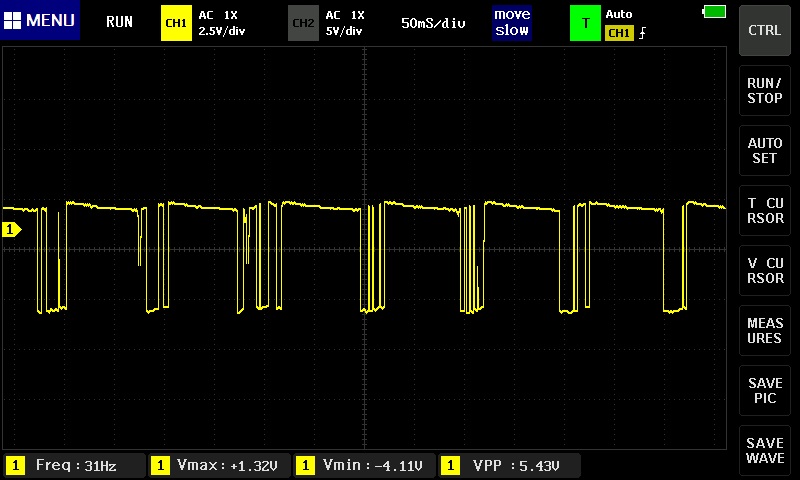
Task: Tap channel badge beside VPP reading
Action: point(450,465)
